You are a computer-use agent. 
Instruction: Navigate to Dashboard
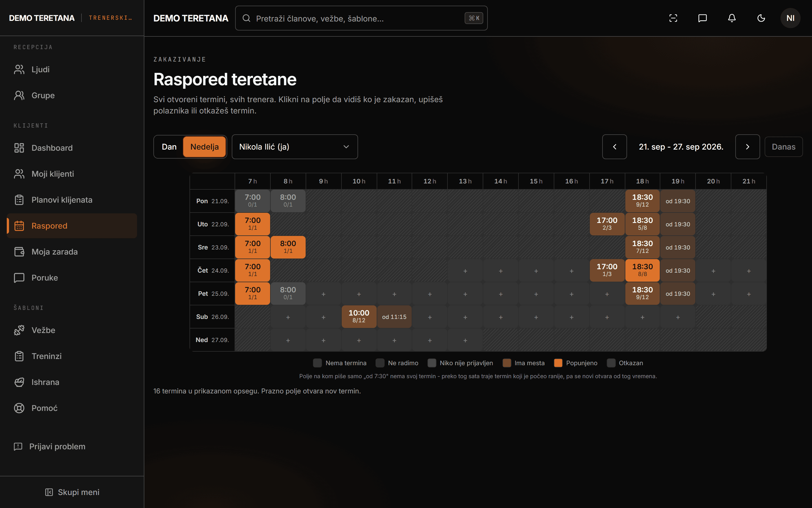click(x=72, y=148)
